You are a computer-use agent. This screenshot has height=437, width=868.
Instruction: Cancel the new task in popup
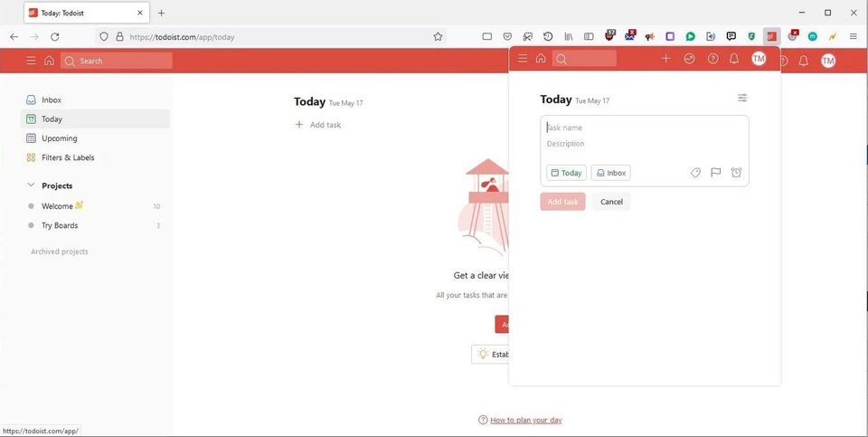tap(611, 202)
